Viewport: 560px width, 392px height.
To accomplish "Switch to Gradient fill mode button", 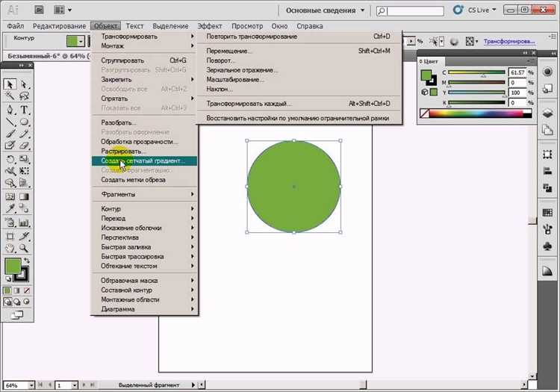I will click(x=16, y=290).
